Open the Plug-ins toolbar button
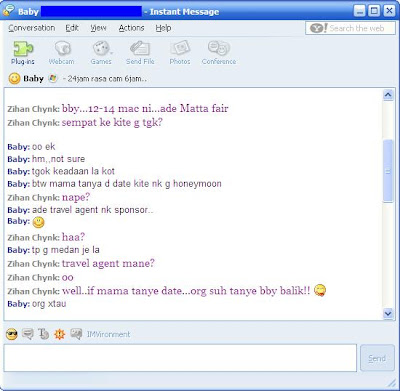This screenshot has width=400, height=391. tap(23, 53)
